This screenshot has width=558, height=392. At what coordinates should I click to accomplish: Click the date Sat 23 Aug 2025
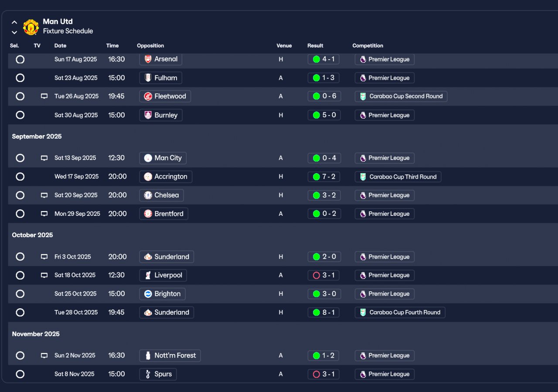(x=76, y=78)
